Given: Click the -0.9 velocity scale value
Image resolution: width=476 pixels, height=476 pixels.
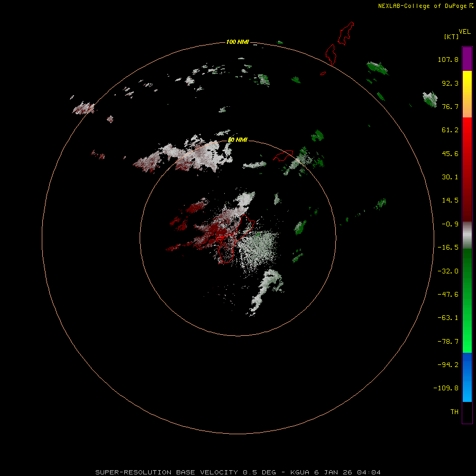Looking at the screenshot, I should click(450, 224).
